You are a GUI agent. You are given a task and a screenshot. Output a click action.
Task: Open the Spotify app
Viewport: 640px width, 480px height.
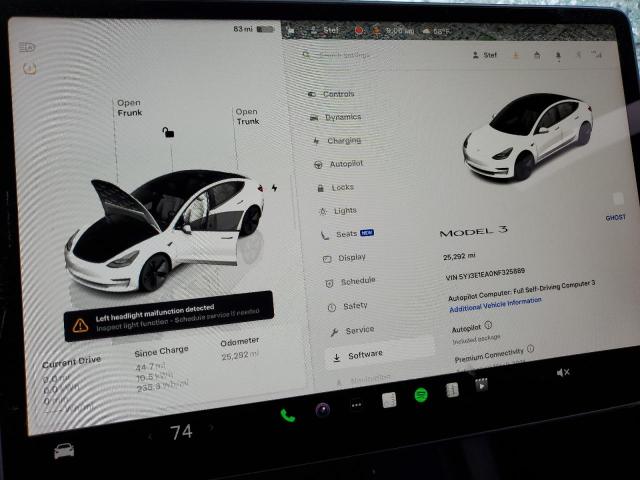tap(421, 395)
